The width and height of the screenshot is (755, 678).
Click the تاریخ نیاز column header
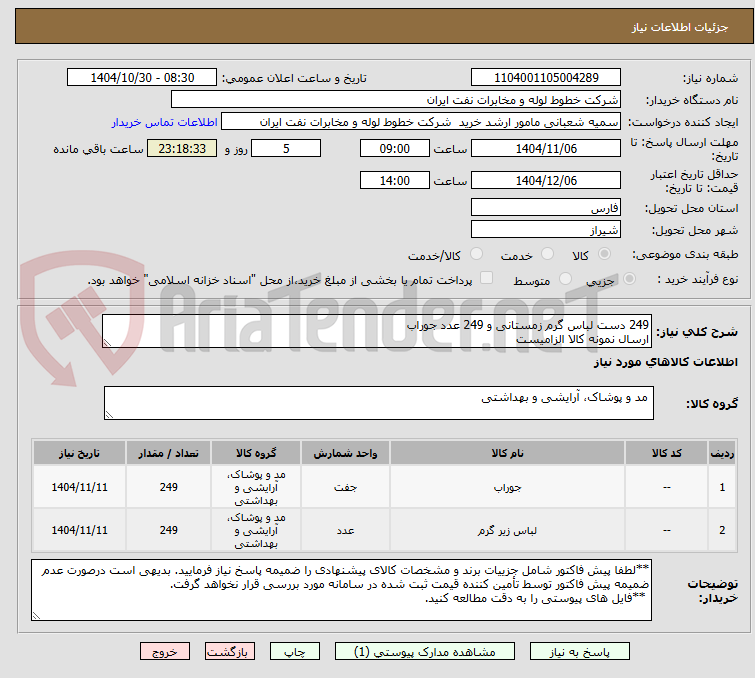pyautogui.click(x=79, y=453)
